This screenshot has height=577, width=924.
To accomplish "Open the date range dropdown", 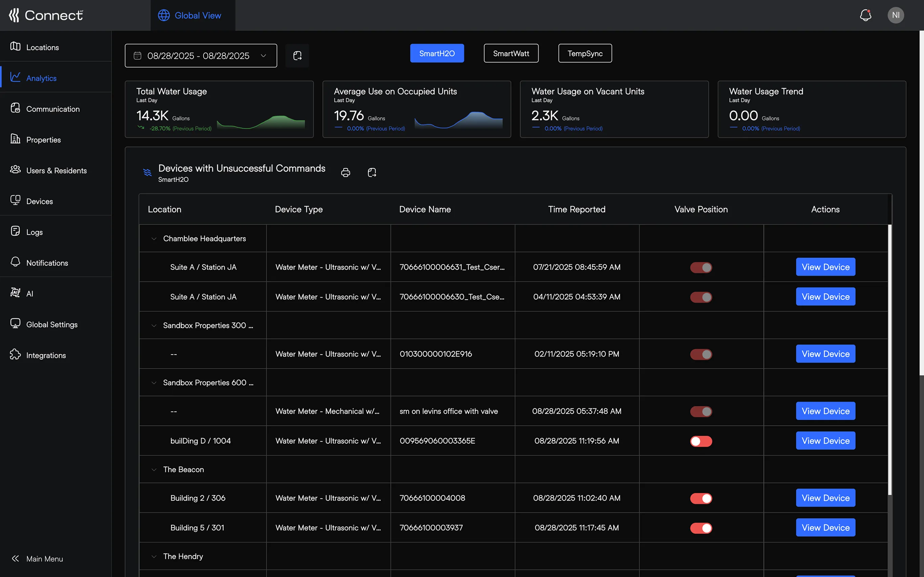I will pos(201,56).
